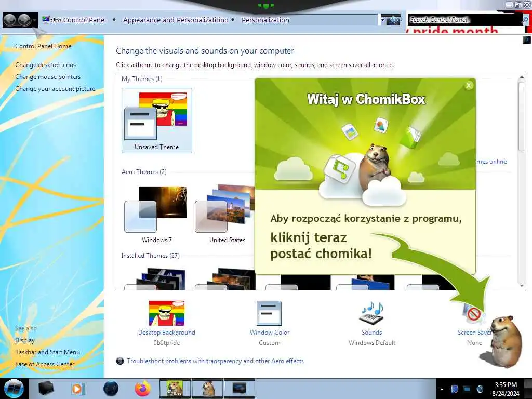Open the recent pages dropdown beside nav arrows
Viewport: 532px width, 399px height.
click(34, 20)
